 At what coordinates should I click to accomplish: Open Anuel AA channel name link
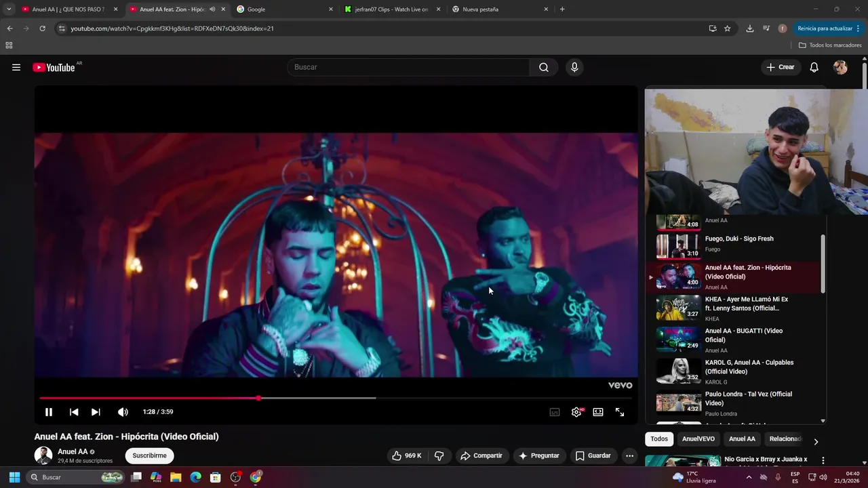pyautogui.click(x=72, y=451)
